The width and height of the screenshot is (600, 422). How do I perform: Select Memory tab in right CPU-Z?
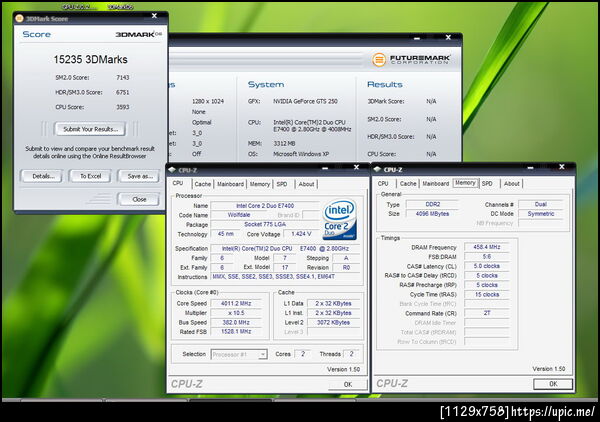[x=465, y=183]
